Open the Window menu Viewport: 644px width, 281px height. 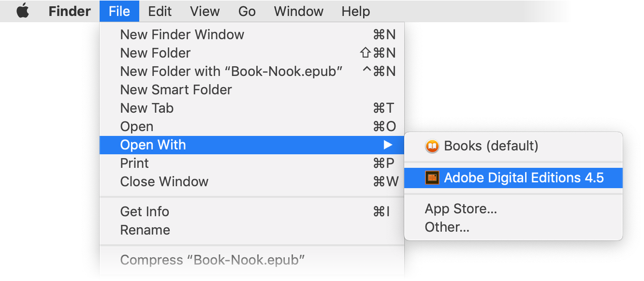[299, 11]
